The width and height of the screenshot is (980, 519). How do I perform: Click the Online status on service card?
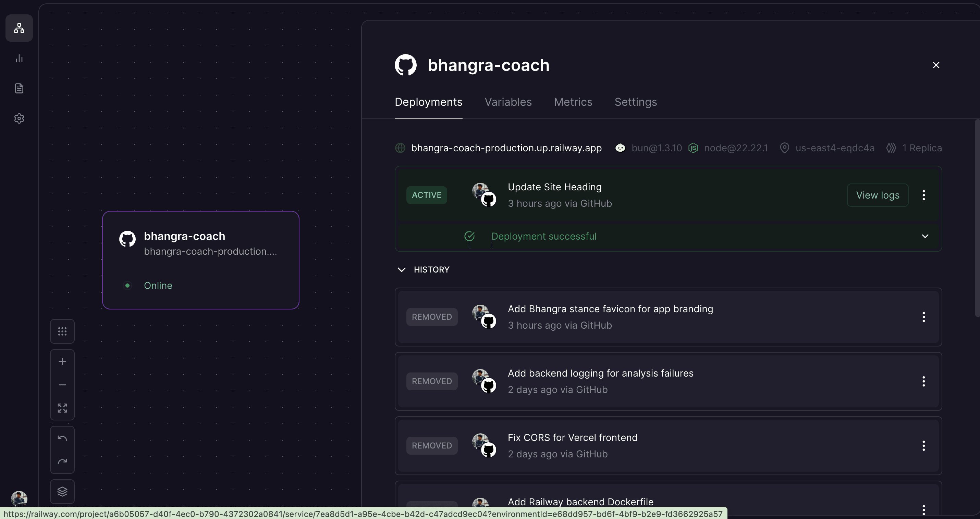[x=158, y=286]
